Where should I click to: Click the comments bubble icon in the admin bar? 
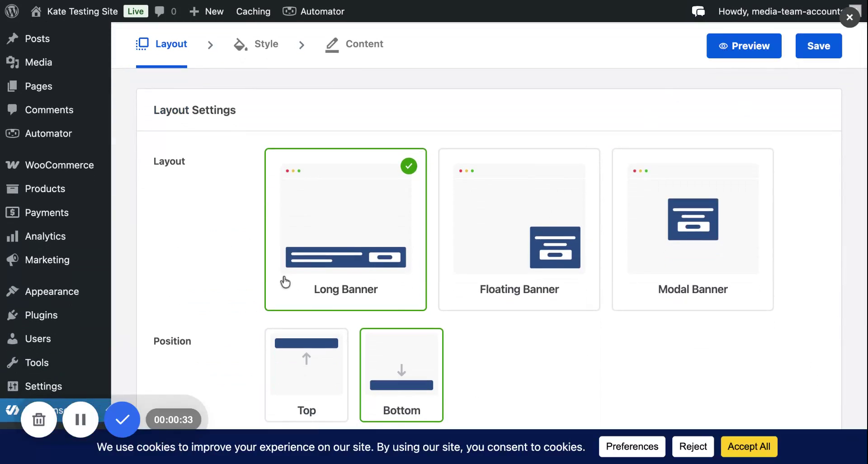pyautogui.click(x=159, y=11)
